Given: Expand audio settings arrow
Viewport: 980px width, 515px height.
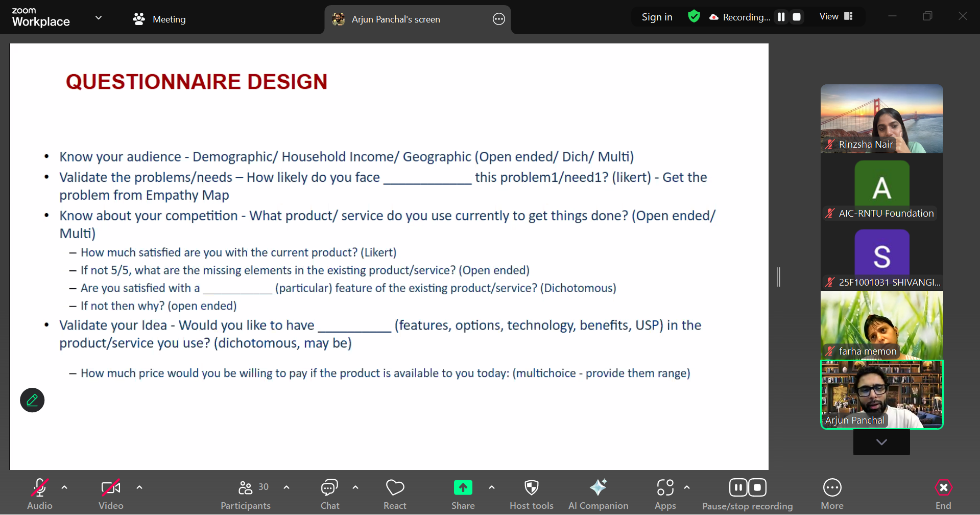Looking at the screenshot, I should pyautogui.click(x=64, y=487).
